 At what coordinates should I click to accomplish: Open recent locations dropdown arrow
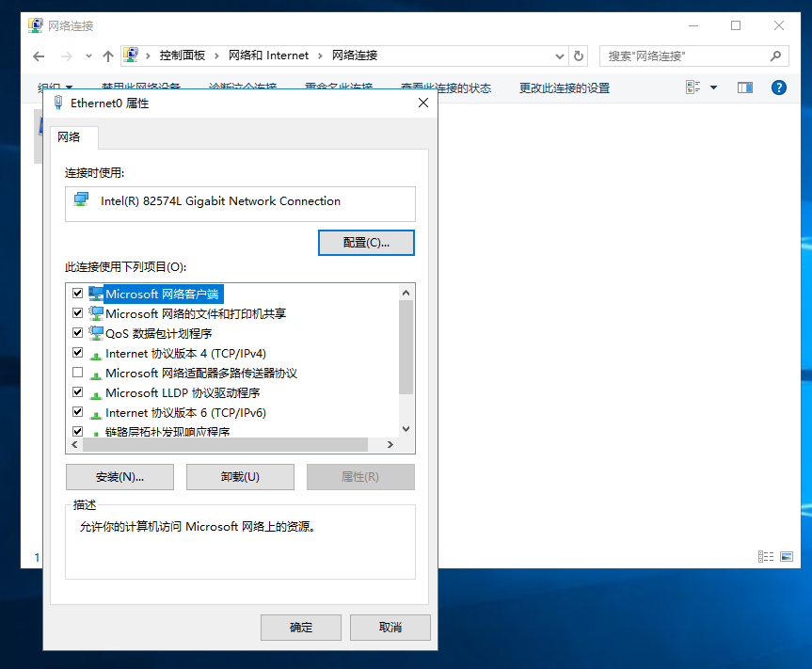click(x=88, y=56)
